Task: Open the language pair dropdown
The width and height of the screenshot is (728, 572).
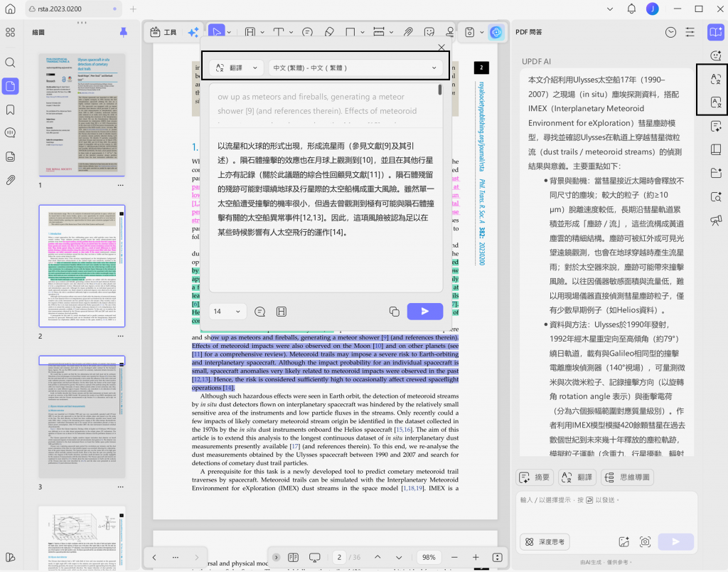Action: click(x=355, y=68)
